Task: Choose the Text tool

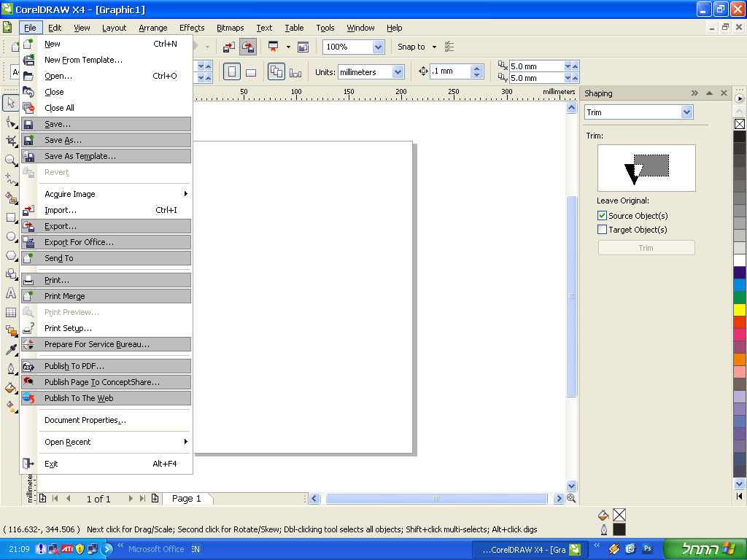Action: pyautogui.click(x=11, y=293)
